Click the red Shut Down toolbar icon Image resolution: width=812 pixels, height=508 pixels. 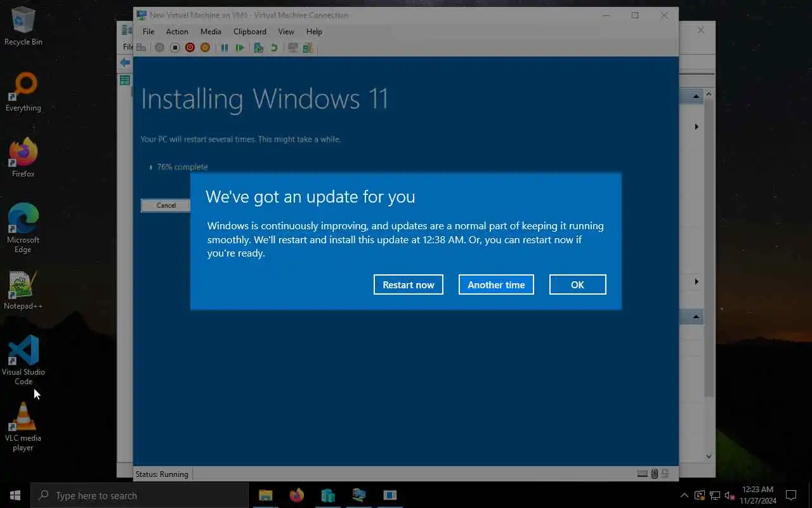[x=190, y=48]
